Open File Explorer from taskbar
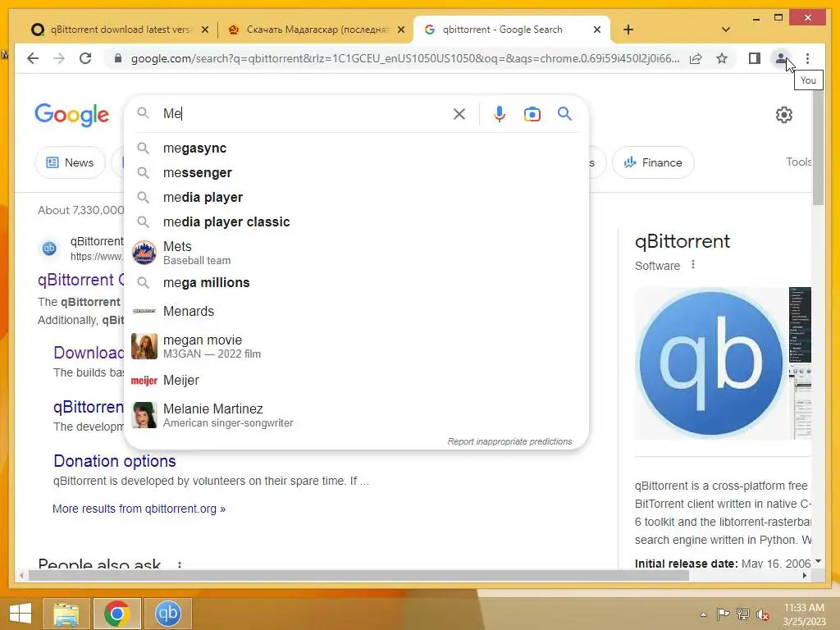 click(x=66, y=614)
